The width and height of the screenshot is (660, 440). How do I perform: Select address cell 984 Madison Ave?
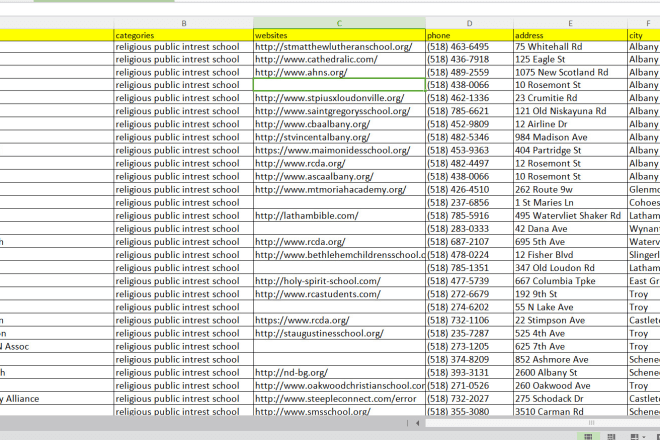(570, 137)
